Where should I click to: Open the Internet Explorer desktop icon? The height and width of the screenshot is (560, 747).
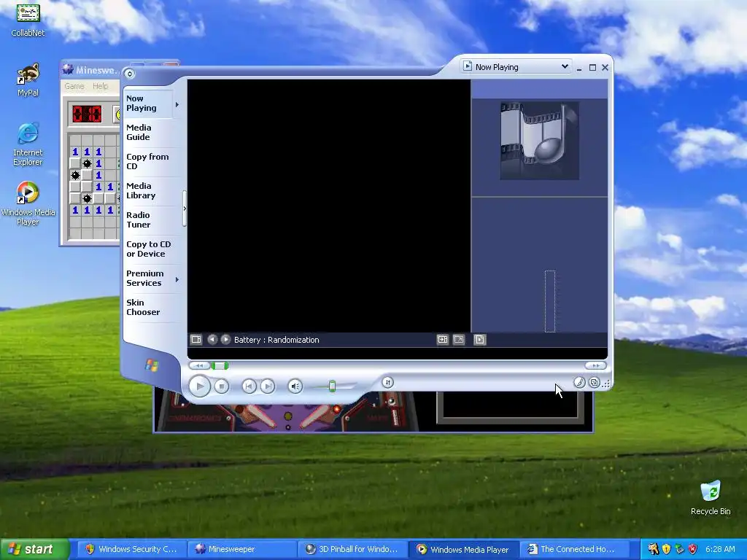pyautogui.click(x=28, y=144)
